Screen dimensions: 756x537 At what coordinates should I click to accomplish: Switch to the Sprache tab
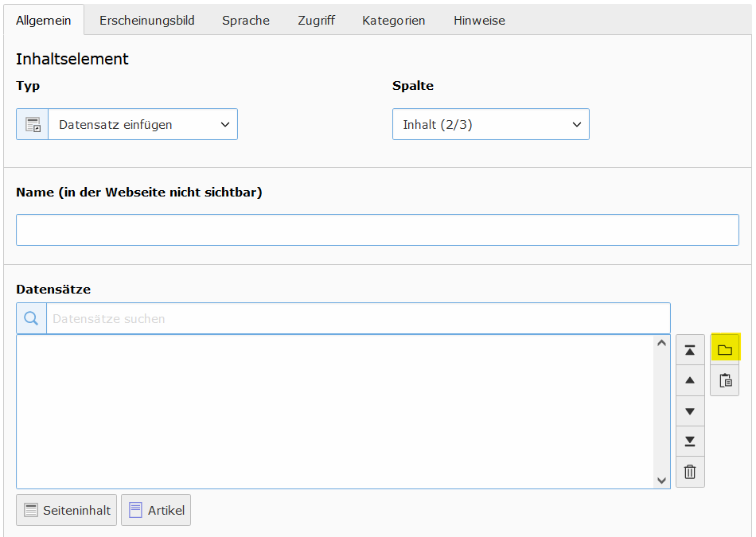pyautogui.click(x=246, y=20)
